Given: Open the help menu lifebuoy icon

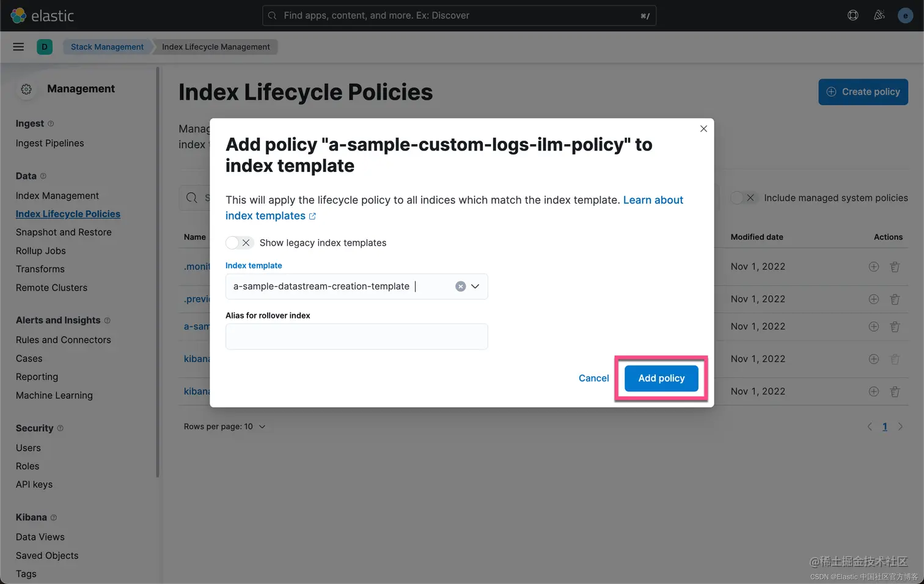Looking at the screenshot, I should pos(853,15).
